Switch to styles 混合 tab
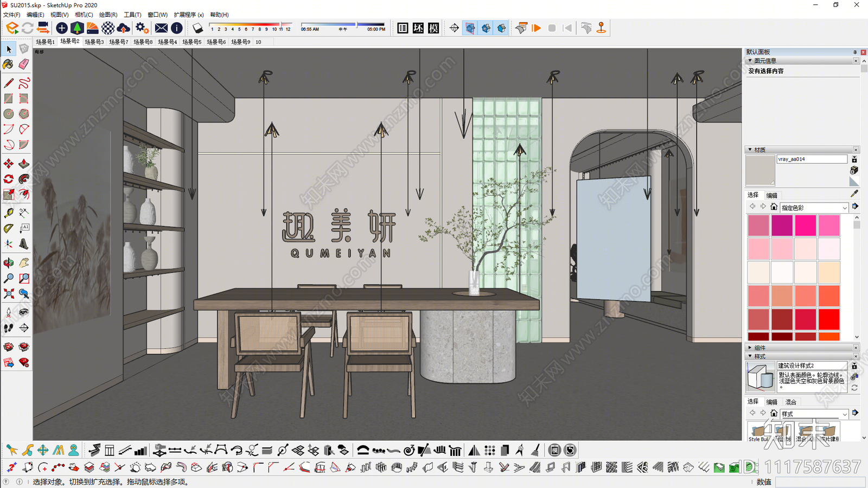 (791, 402)
